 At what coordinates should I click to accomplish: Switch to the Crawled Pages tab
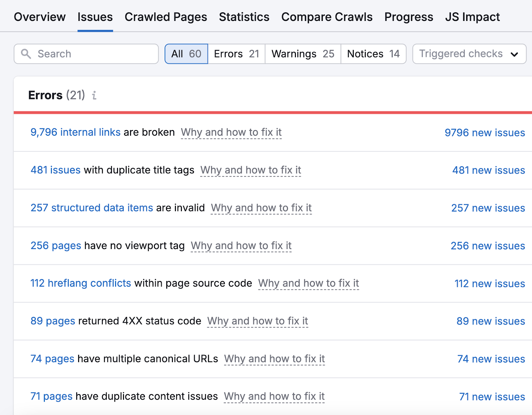(166, 17)
